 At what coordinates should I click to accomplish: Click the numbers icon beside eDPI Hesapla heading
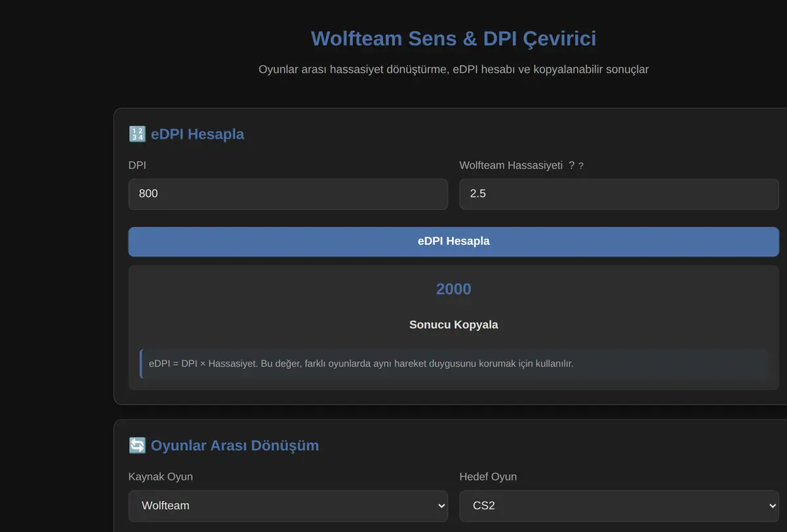click(137, 134)
